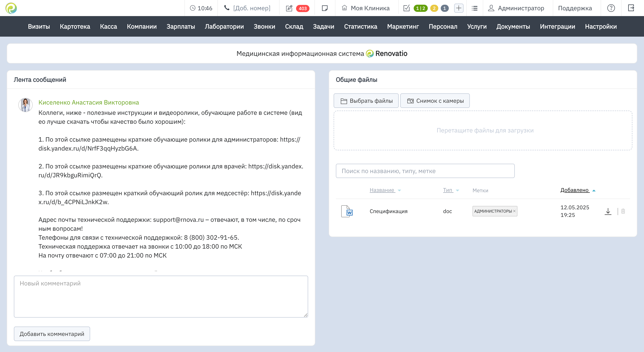Open the pencil edit notifications icon

[289, 8]
